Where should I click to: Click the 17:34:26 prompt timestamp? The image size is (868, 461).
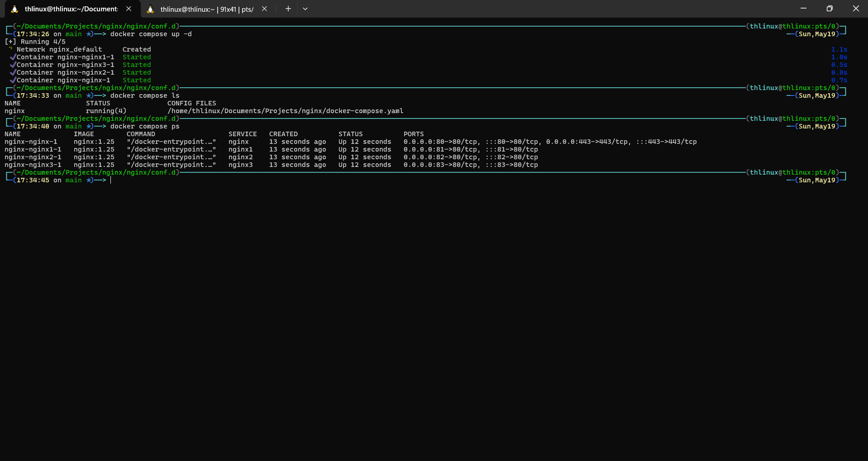click(x=33, y=34)
